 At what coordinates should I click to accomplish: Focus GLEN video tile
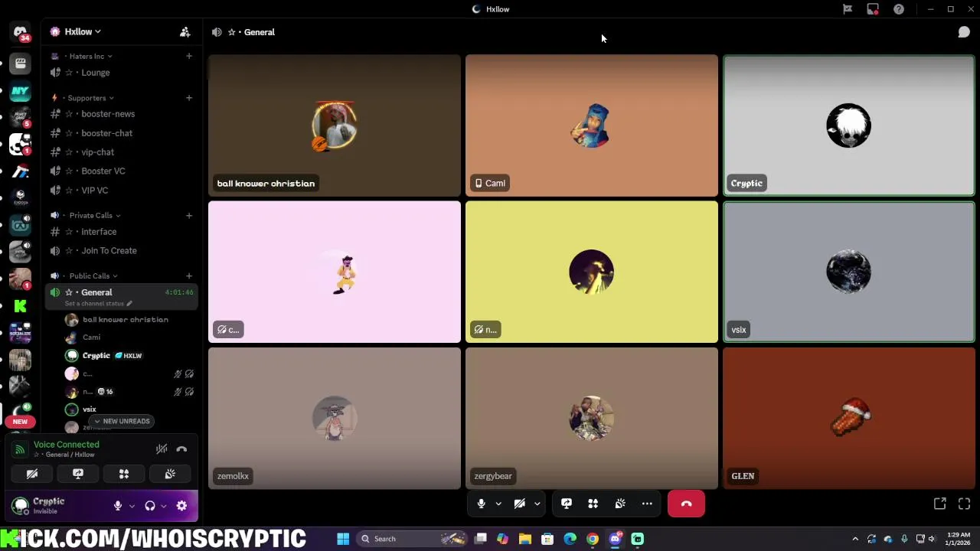[x=849, y=419]
